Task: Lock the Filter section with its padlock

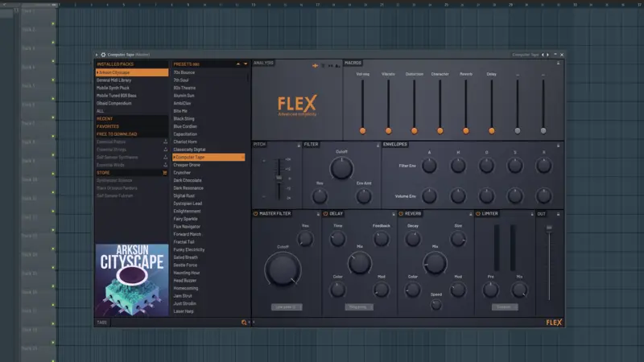Action: coord(378,146)
